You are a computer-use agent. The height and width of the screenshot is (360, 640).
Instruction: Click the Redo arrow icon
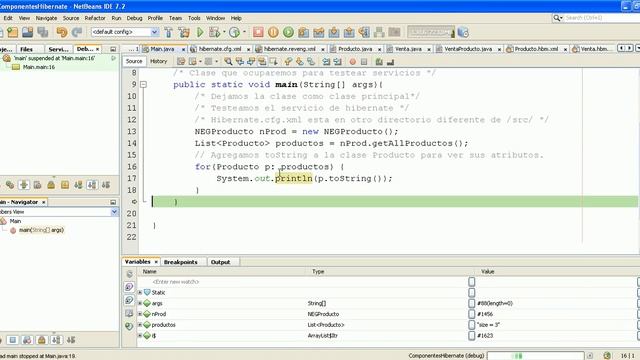coord(77,32)
